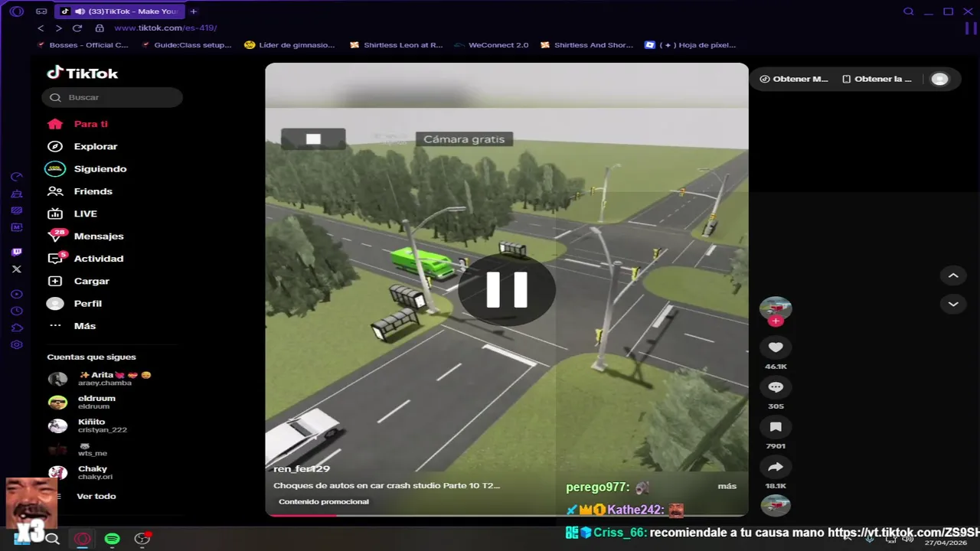
Task: Open Twitch in the Opera sidebar
Action: (x=17, y=252)
